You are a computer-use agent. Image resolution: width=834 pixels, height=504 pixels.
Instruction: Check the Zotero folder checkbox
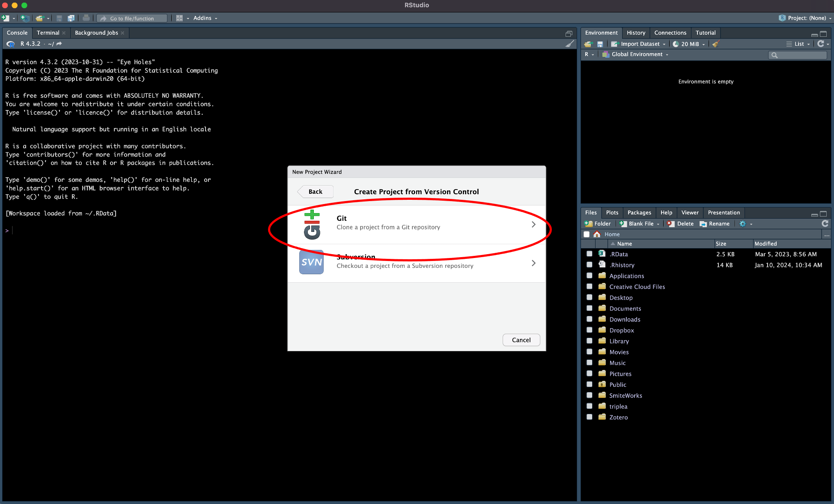point(590,417)
